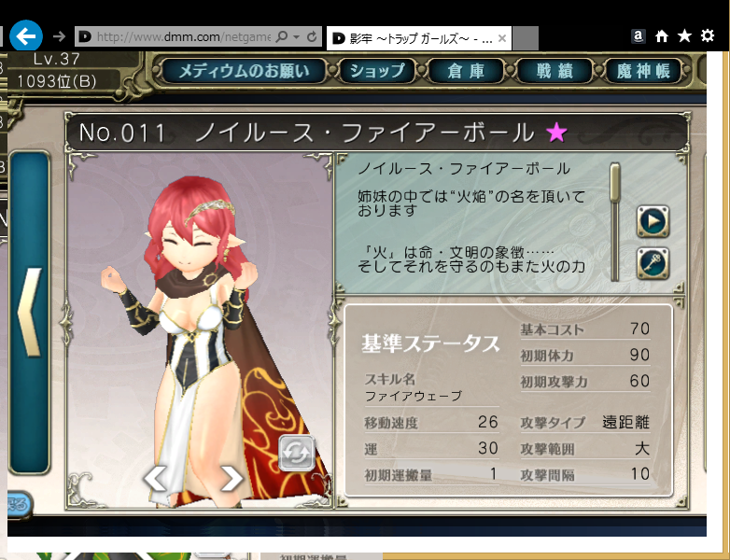The image size is (730, 560).
Task: Open the 倉庫 storage menu
Action: [x=466, y=71]
